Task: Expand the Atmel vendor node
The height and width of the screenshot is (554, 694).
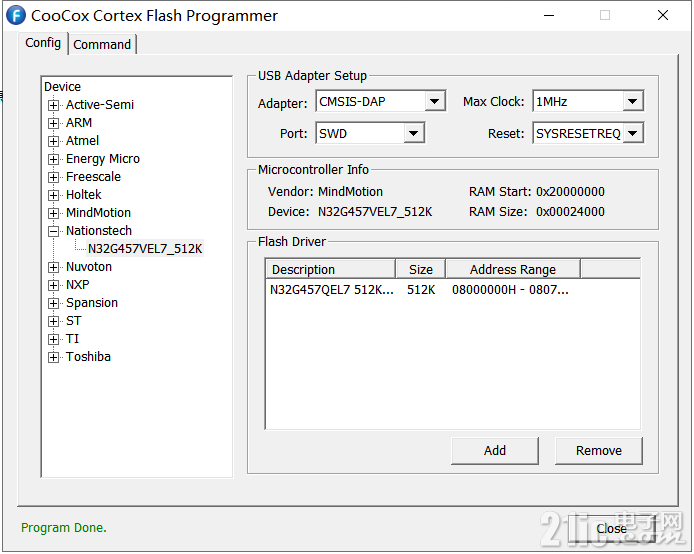Action: tap(54, 141)
